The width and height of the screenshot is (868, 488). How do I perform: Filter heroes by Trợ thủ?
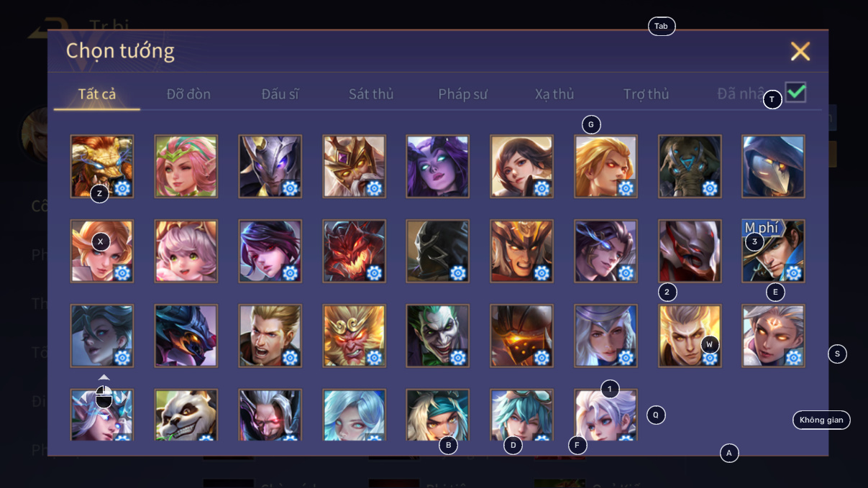[x=646, y=94]
